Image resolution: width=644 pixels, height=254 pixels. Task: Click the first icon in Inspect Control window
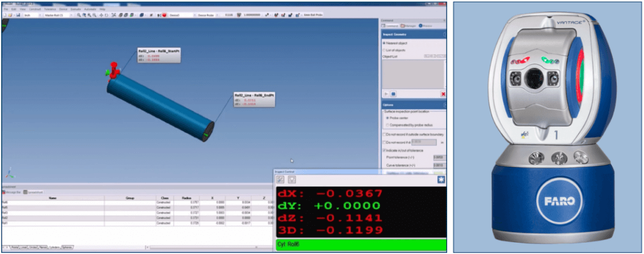[280, 179]
